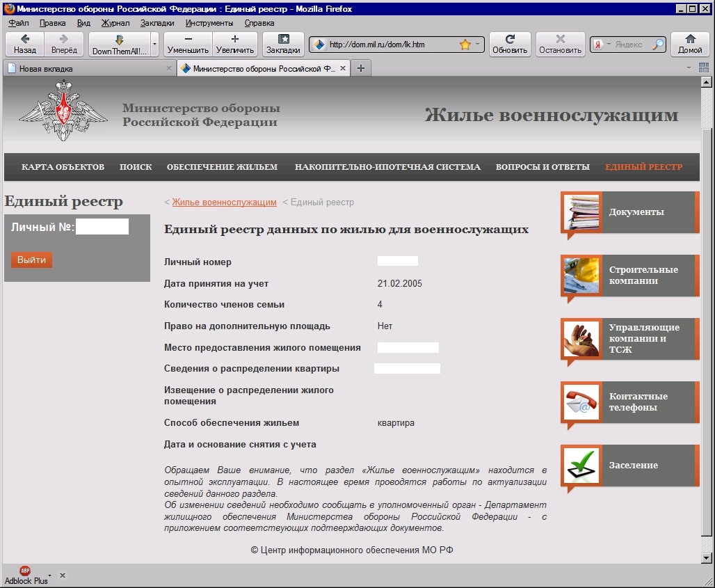Open the НАКОПИТЕЛЬНО-ИПОТЕЧНАЯ СИСТЕМА navigation item

pos(387,167)
